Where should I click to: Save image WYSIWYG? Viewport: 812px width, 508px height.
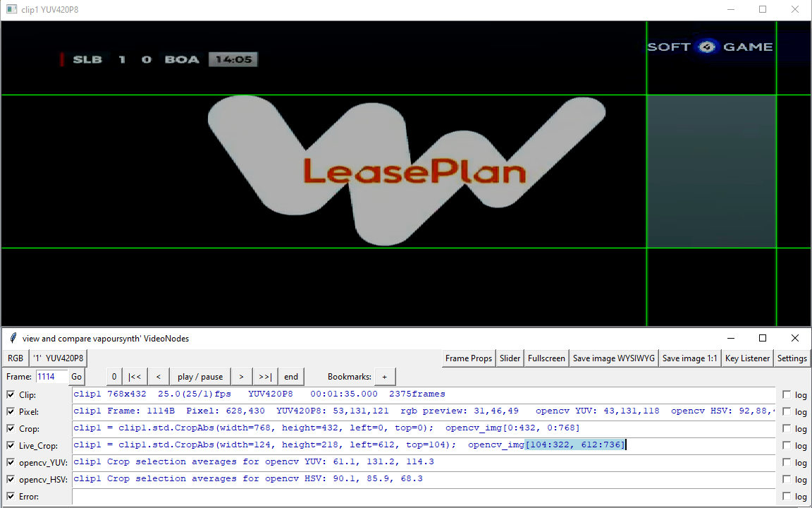614,358
